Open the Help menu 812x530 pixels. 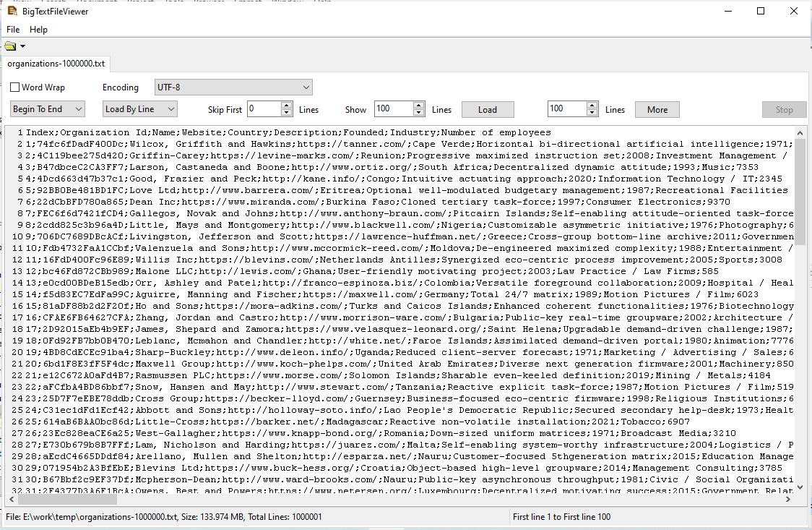38,30
